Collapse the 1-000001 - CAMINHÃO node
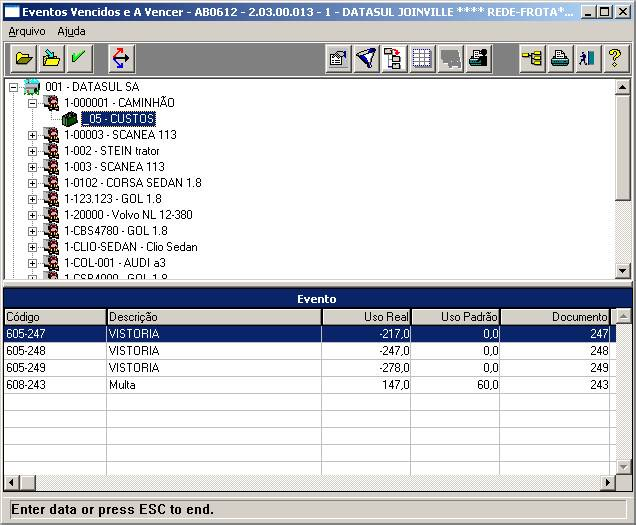The width and height of the screenshot is (636, 525). pos(32,103)
